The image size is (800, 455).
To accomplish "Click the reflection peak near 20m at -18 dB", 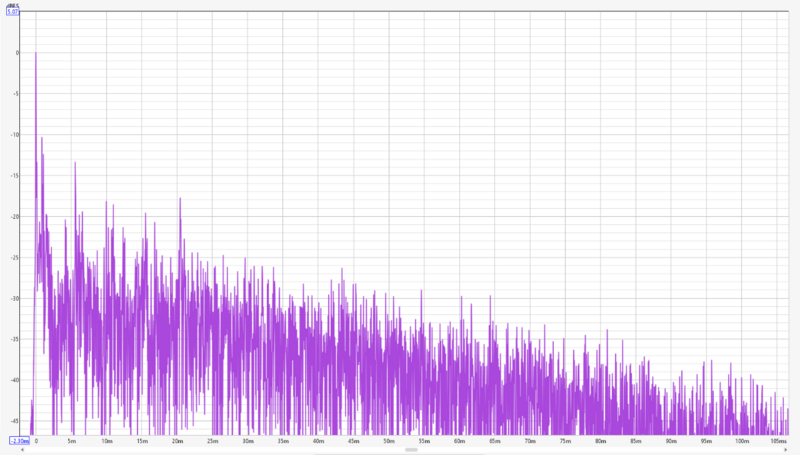I will point(180,200).
